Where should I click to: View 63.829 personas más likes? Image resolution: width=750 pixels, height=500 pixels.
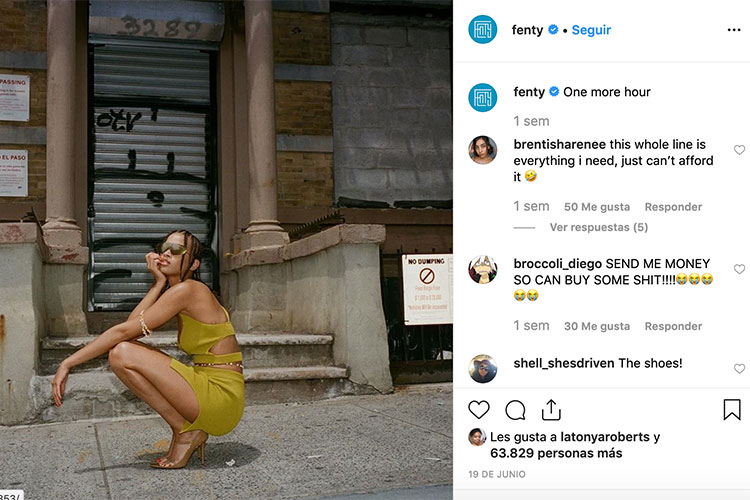556,453
